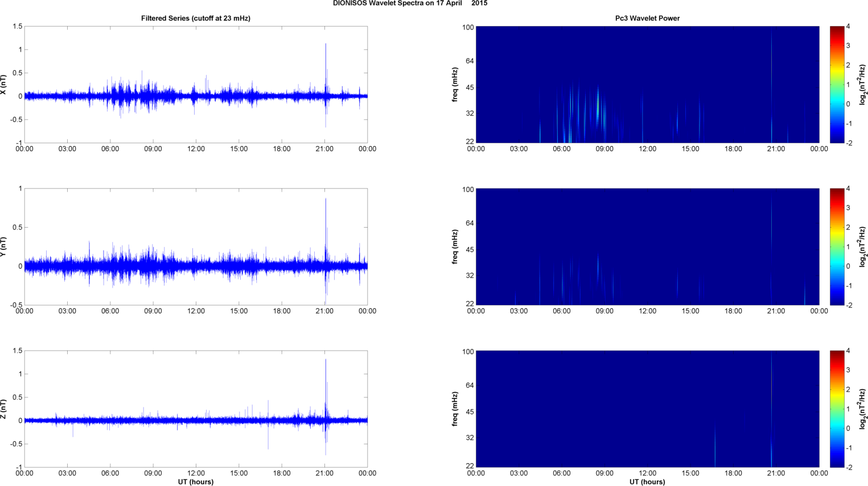Viewport: 868px width, 486px height.
Task: Click the 09:00 tick label under bottom spectrogram
Action: point(604,473)
